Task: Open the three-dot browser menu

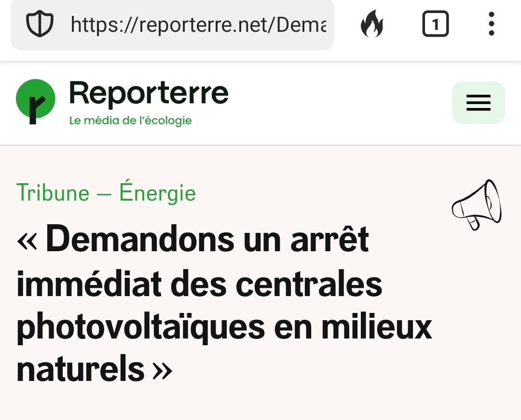Action: 491,24
